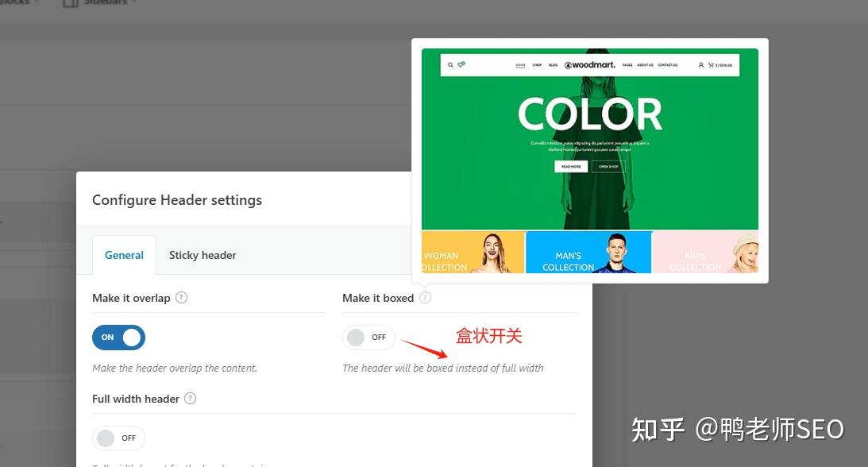Open the wishlist heart icon in the preview header
The image size is (868, 467).
tap(461, 64)
